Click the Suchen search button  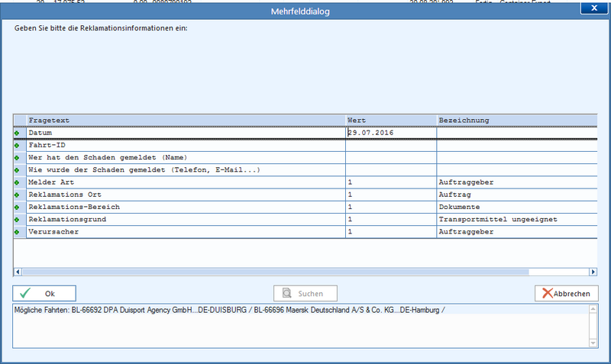[305, 294]
